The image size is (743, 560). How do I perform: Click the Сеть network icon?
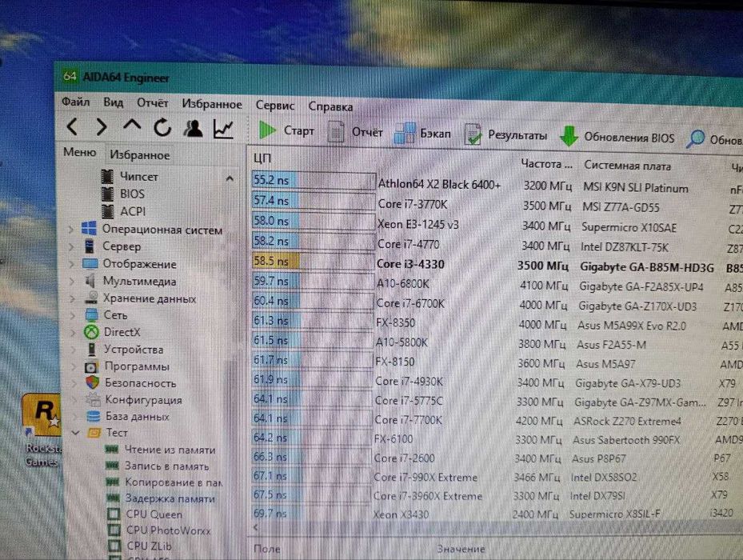tap(91, 314)
